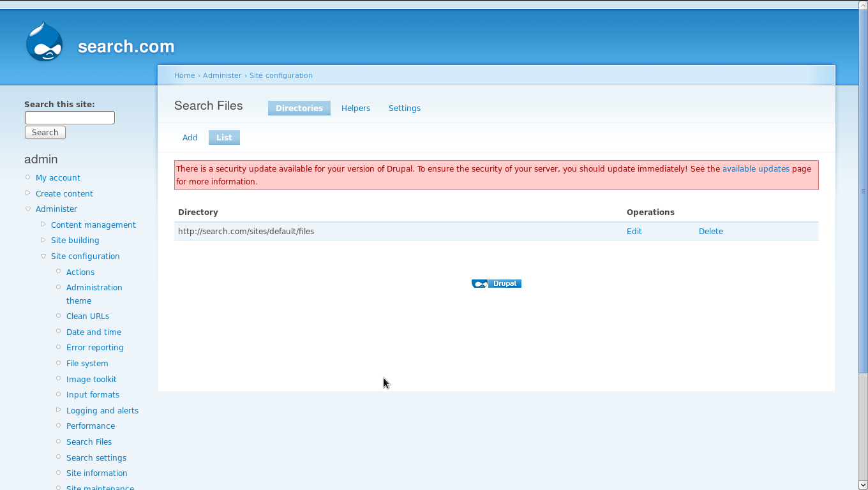Expand the Logging and alerts arrow
Viewport: 868px width, 490px height.
[59, 410]
